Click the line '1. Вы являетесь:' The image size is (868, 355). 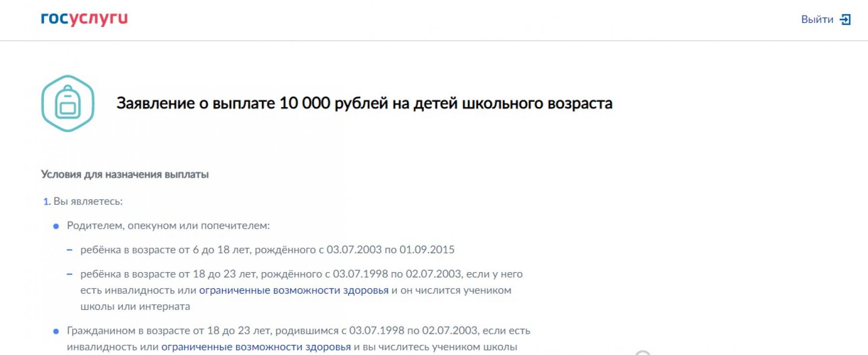coord(83,201)
